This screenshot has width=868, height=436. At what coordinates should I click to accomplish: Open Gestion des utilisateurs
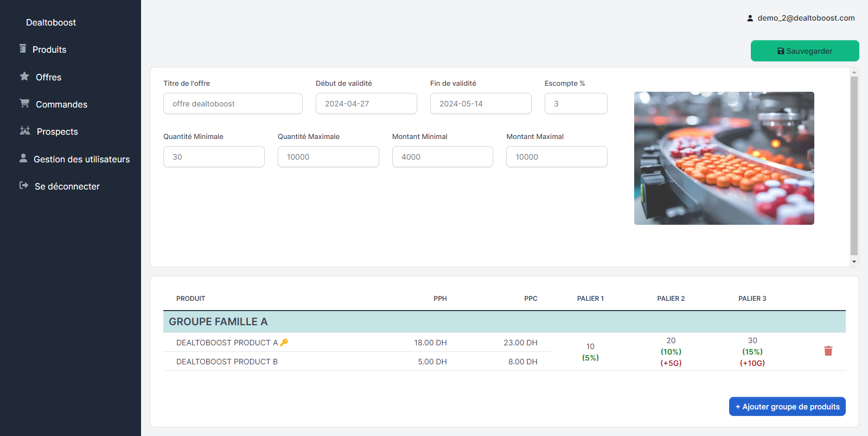82,159
